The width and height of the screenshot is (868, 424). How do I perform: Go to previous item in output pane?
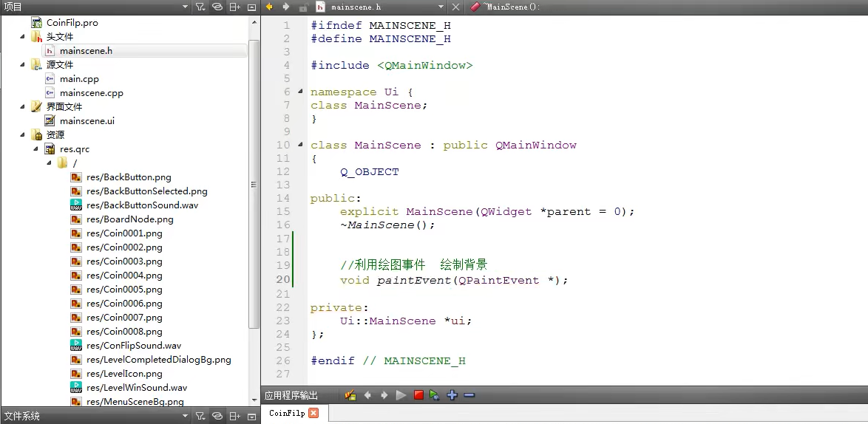[367, 394]
